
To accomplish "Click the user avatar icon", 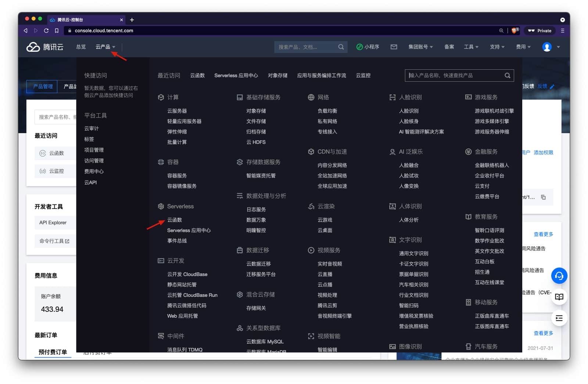I will click(547, 47).
